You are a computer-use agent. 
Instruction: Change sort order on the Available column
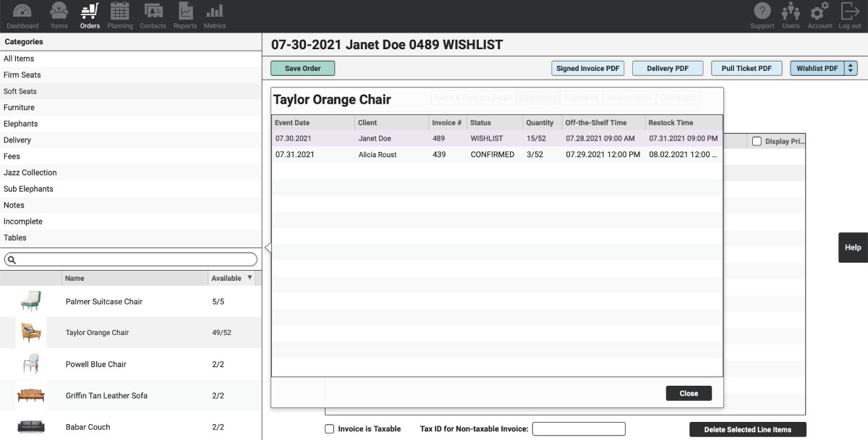click(249, 278)
